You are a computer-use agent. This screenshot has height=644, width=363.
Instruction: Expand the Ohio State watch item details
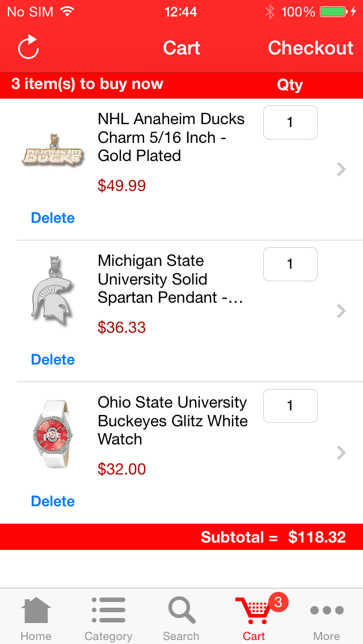tap(341, 452)
